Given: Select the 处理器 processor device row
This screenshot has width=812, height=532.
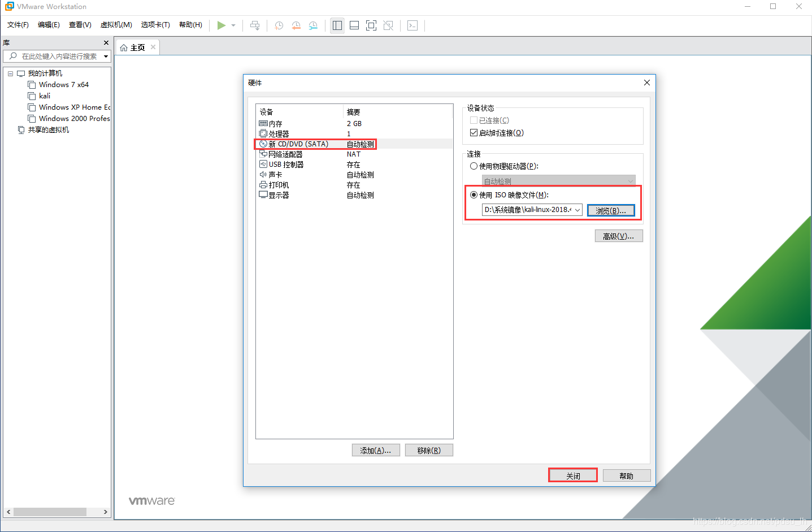Looking at the screenshot, I should tap(354, 134).
